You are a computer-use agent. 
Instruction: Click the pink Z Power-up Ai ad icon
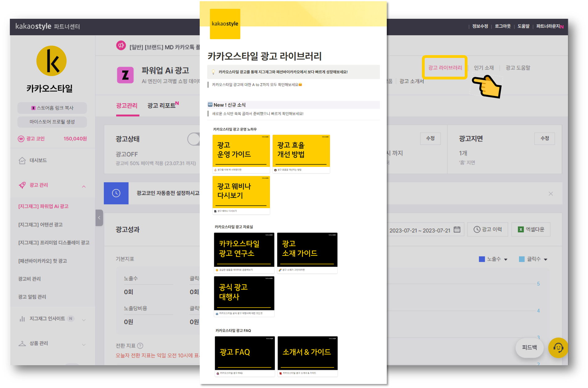(x=125, y=75)
